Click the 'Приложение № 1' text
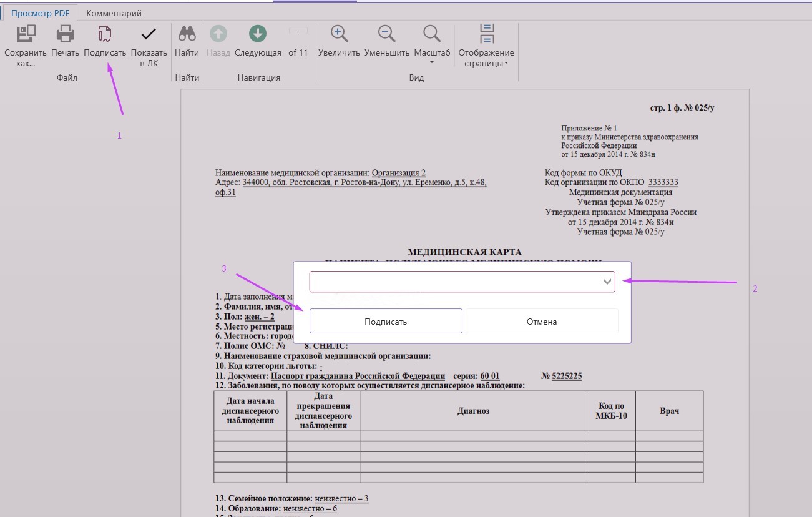This screenshot has height=517, width=812. [589, 128]
